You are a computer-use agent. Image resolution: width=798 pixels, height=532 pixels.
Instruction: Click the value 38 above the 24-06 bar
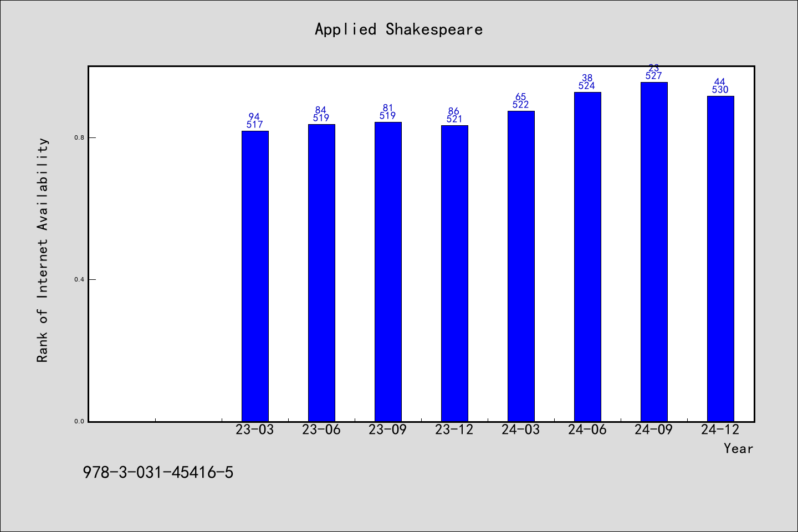click(x=587, y=78)
